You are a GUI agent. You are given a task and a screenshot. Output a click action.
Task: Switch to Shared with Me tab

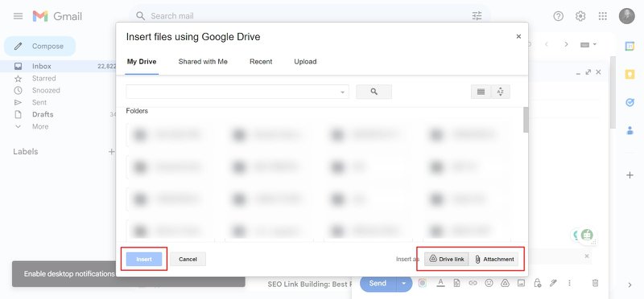point(203,62)
